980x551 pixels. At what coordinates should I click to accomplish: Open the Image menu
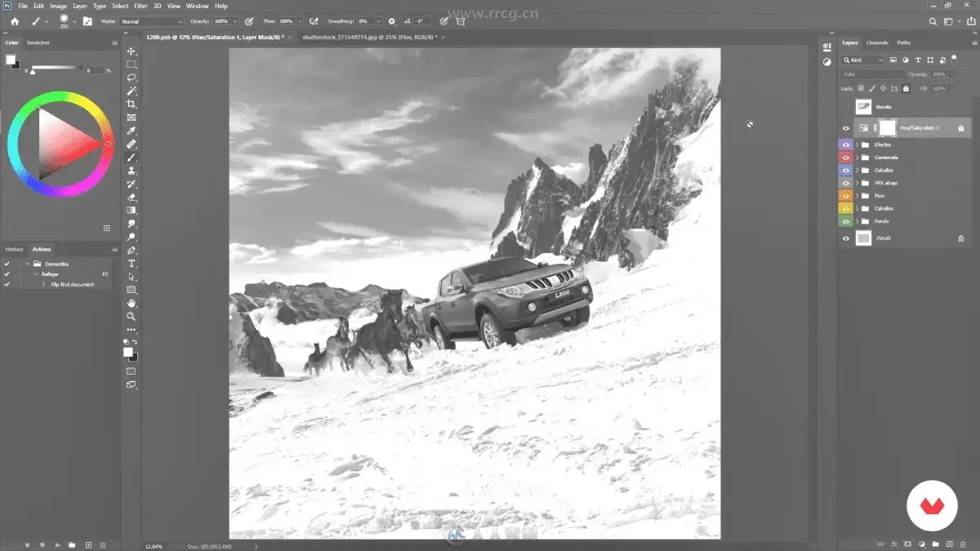58,6
